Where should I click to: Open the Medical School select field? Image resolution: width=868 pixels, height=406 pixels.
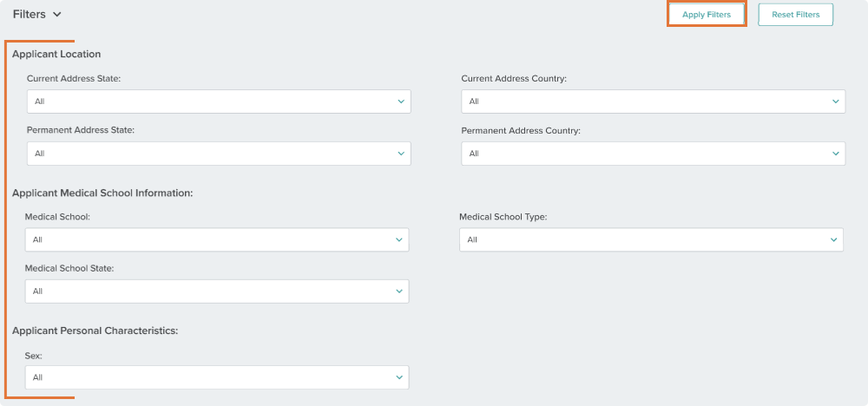217,239
